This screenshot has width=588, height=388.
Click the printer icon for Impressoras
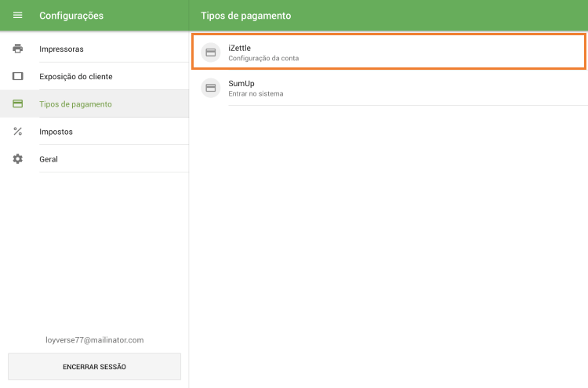[x=17, y=49]
